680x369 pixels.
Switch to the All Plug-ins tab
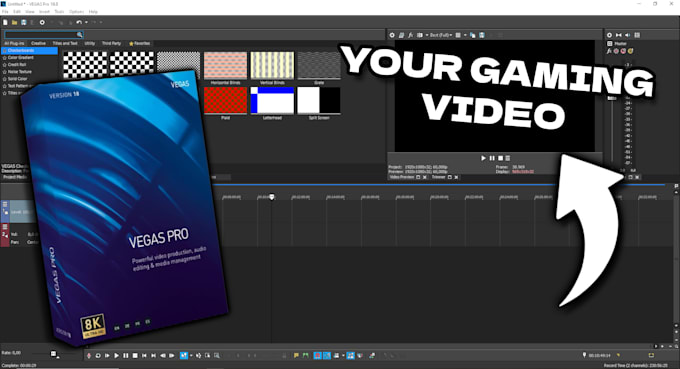point(14,43)
